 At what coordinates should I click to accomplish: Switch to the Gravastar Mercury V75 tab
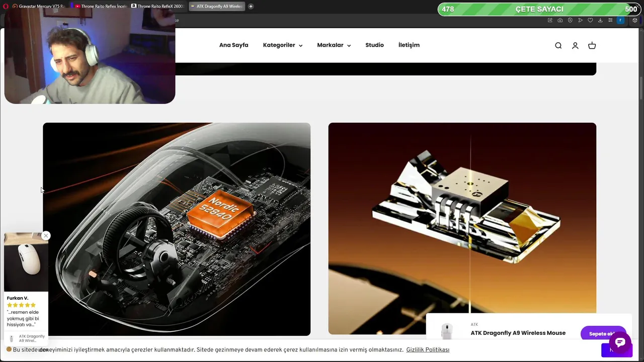click(39, 7)
